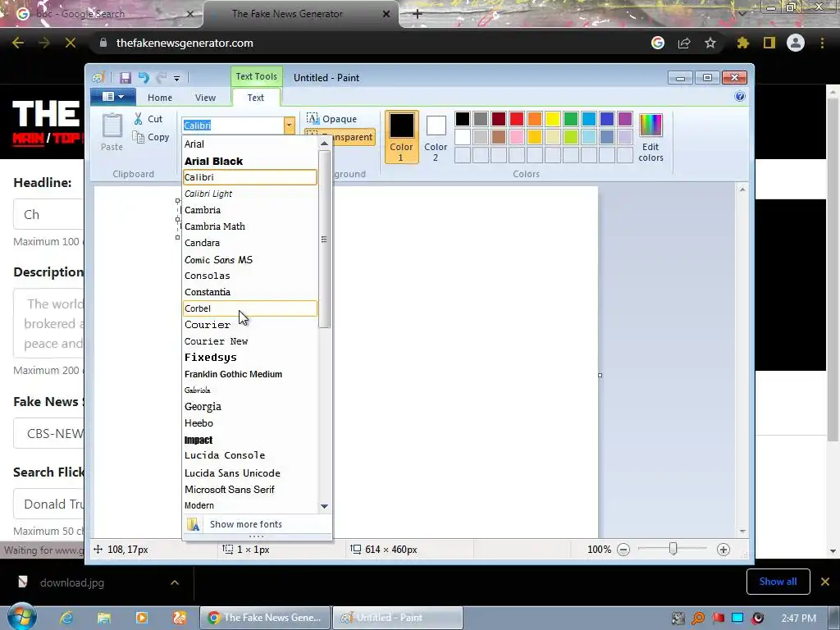This screenshot has height=630, width=840.
Task: Click the zoom in plus button
Action: point(724,550)
